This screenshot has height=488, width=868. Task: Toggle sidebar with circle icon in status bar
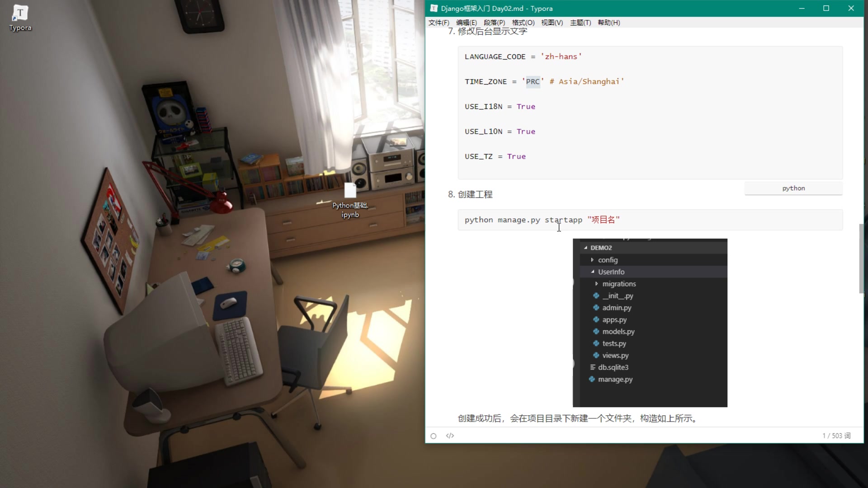coord(433,436)
